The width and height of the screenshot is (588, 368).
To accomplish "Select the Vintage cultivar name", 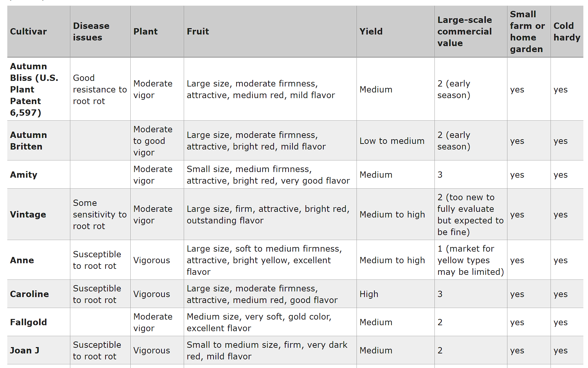I will (28, 215).
